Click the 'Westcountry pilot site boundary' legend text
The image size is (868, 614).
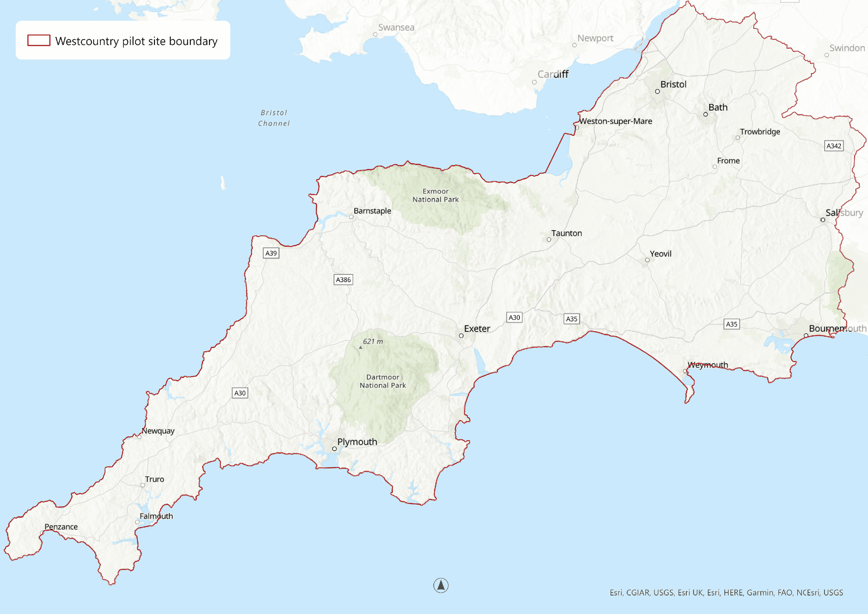tap(136, 41)
